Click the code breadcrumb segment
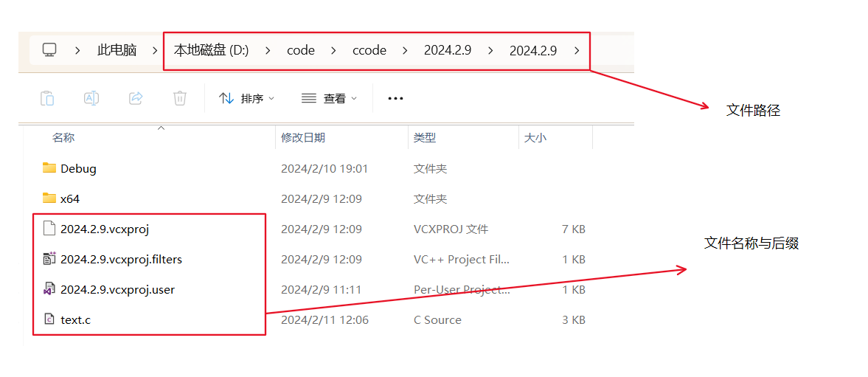This screenshot has height=377, width=868. [x=301, y=50]
